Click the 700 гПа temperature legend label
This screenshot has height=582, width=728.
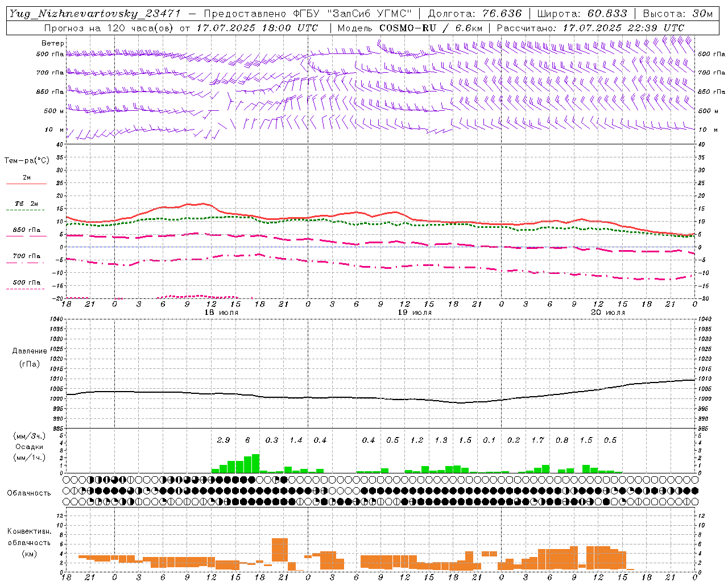pyautogui.click(x=27, y=256)
